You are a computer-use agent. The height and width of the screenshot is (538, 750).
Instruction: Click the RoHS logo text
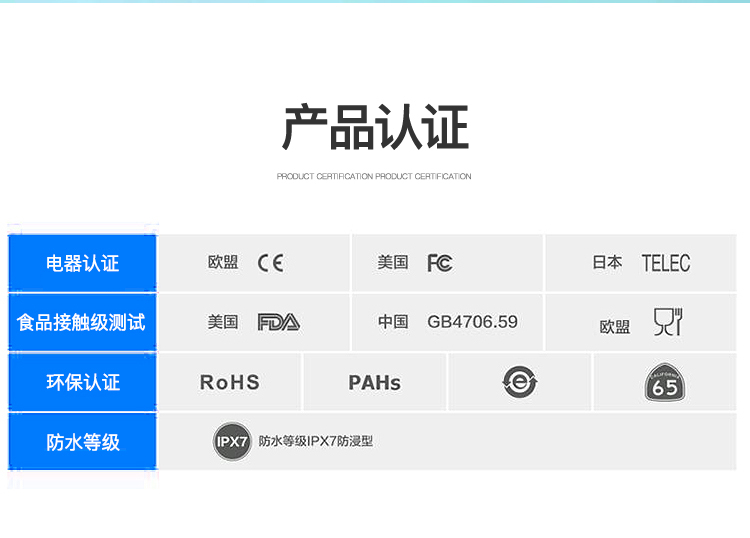coord(230,383)
